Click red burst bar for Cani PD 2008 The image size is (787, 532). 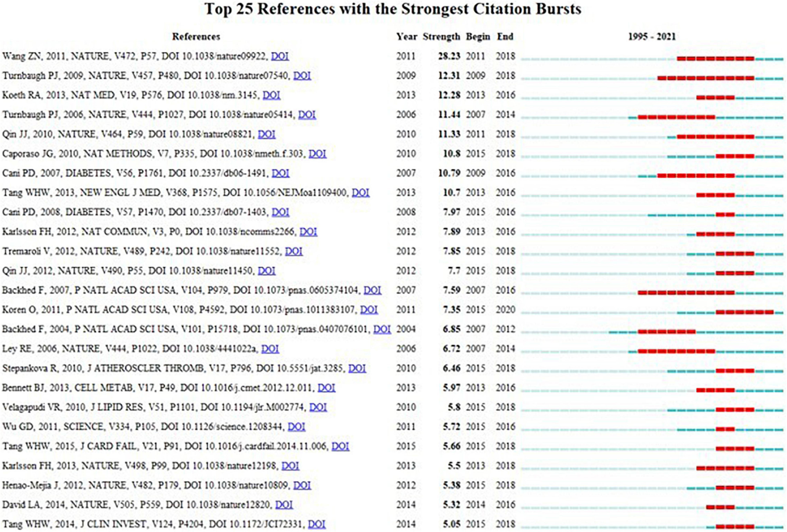tap(725, 215)
